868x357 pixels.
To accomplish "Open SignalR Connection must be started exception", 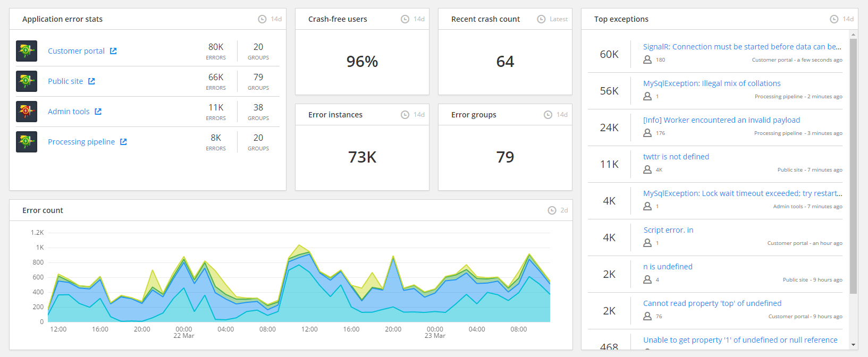I will pyautogui.click(x=742, y=47).
